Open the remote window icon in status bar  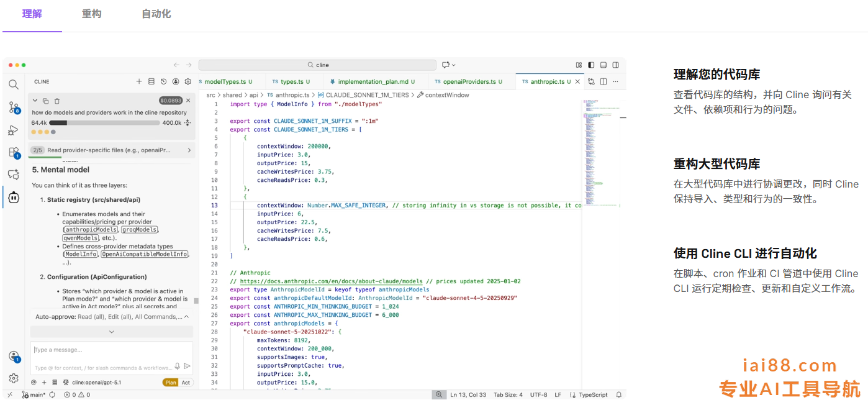click(x=10, y=394)
